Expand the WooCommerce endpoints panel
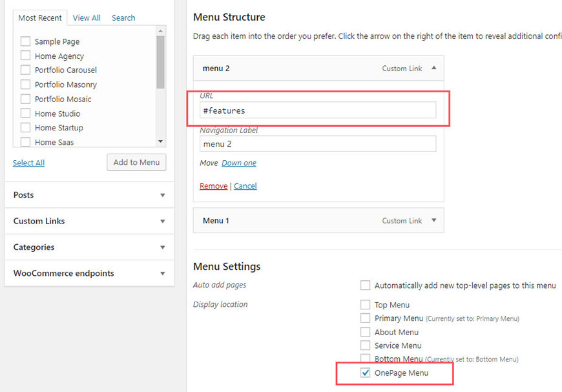The width and height of the screenshot is (562, 392). click(162, 274)
